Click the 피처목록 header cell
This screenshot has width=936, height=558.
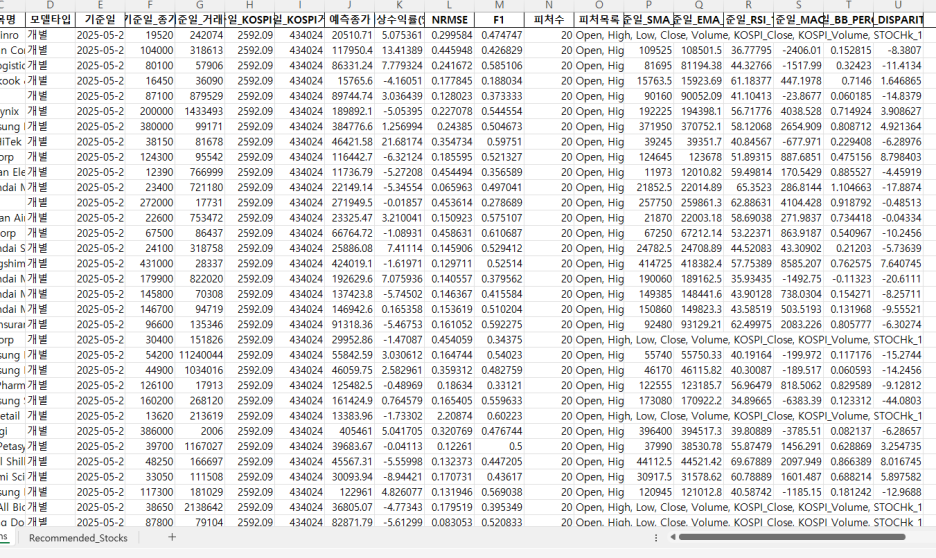click(x=599, y=20)
